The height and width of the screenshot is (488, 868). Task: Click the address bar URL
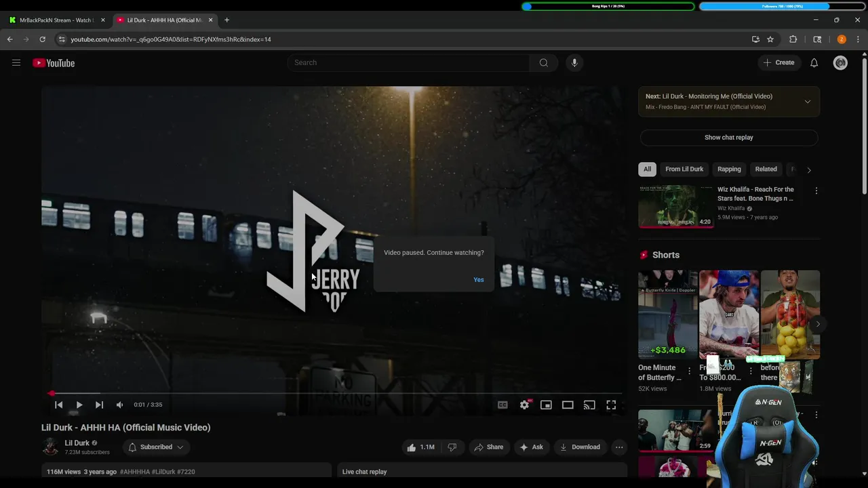click(171, 39)
